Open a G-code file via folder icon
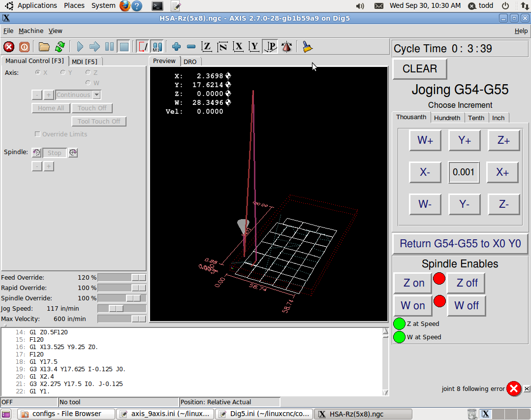This screenshot has width=531, height=420. [x=44, y=47]
